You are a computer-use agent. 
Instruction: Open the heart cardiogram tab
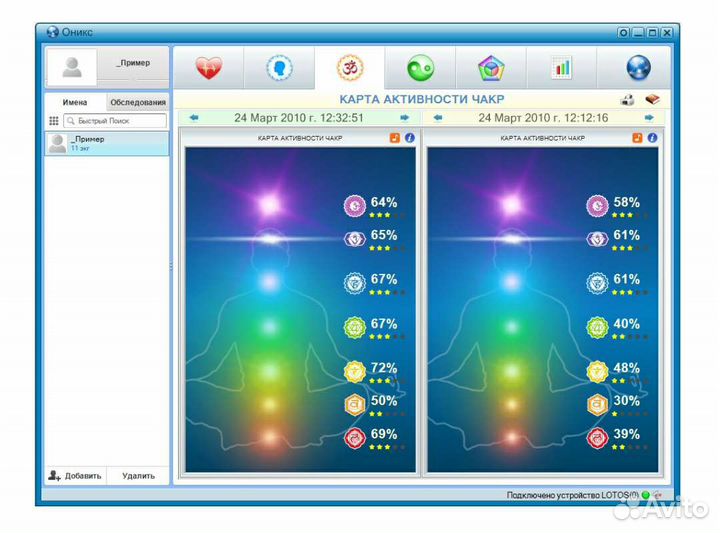tap(209, 68)
